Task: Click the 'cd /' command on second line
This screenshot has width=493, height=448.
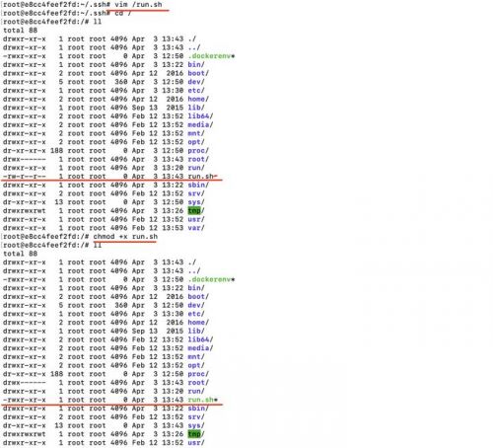Action: click(123, 13)
